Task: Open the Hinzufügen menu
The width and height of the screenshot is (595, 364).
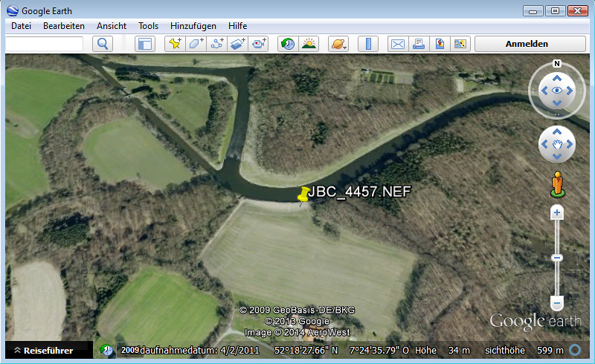Action: point(193,25)
